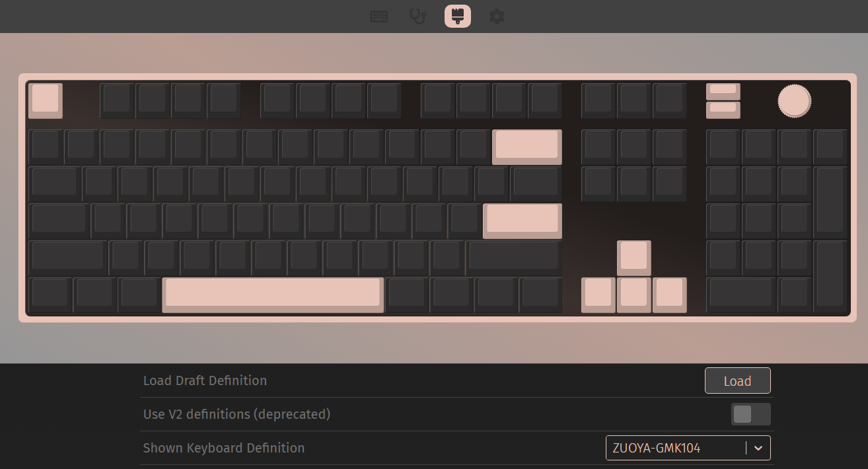Click the pink down arrow key
The width and height of the screenshot is (868, 469).
634,295
